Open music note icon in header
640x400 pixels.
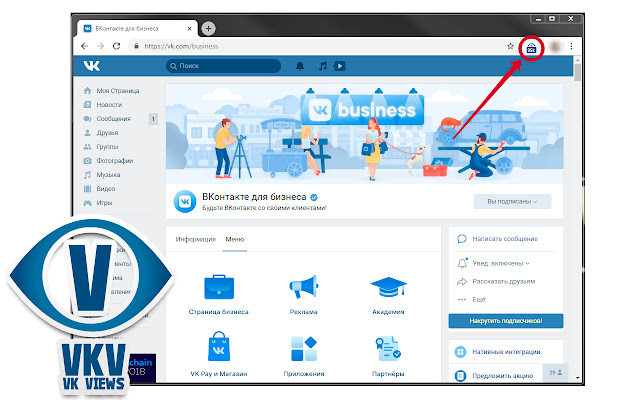pos(323,66)
